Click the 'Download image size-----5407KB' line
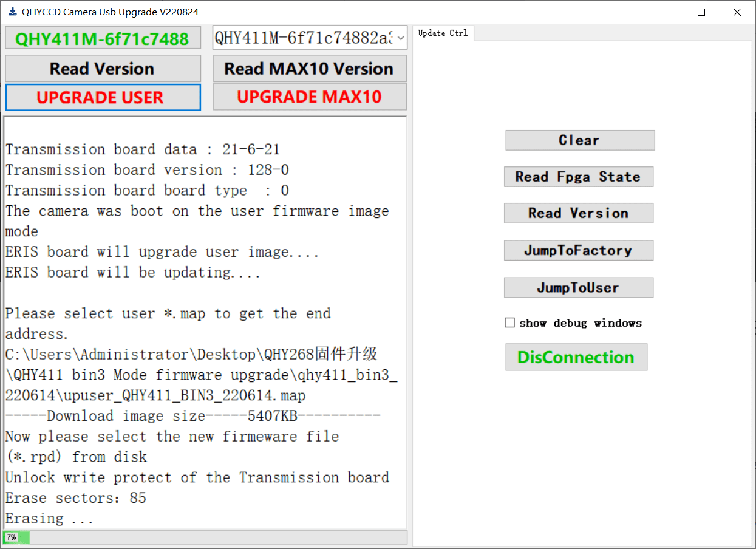This screenshot has width=756, height=549. pyautogui.click(x=193, y=416)
